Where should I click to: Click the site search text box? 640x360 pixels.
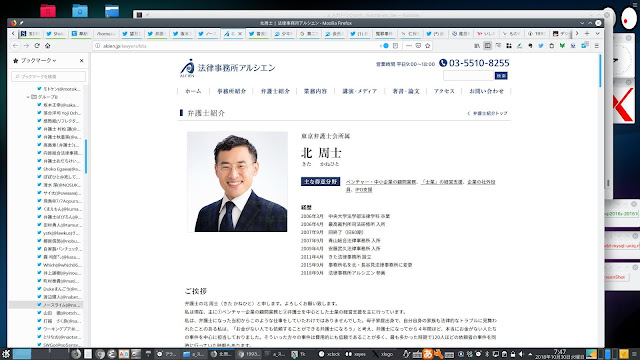469,76
